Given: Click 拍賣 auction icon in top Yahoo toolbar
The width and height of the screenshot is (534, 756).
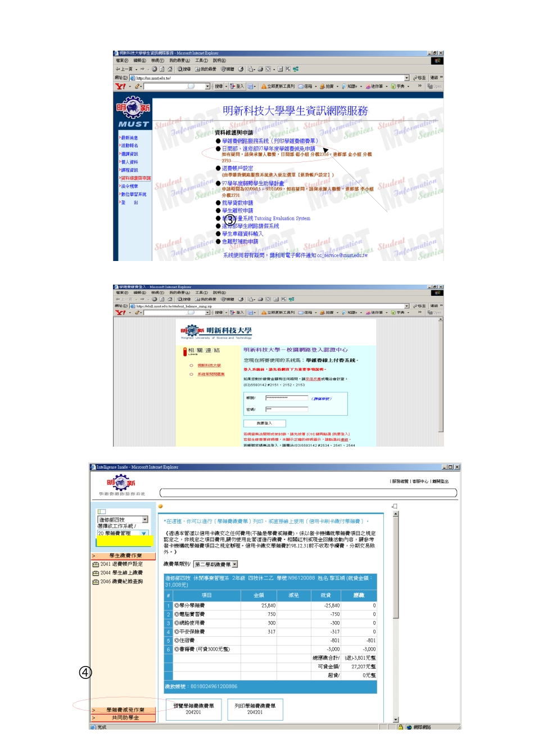Looking at the screenshot, I should tap(322, 86).
